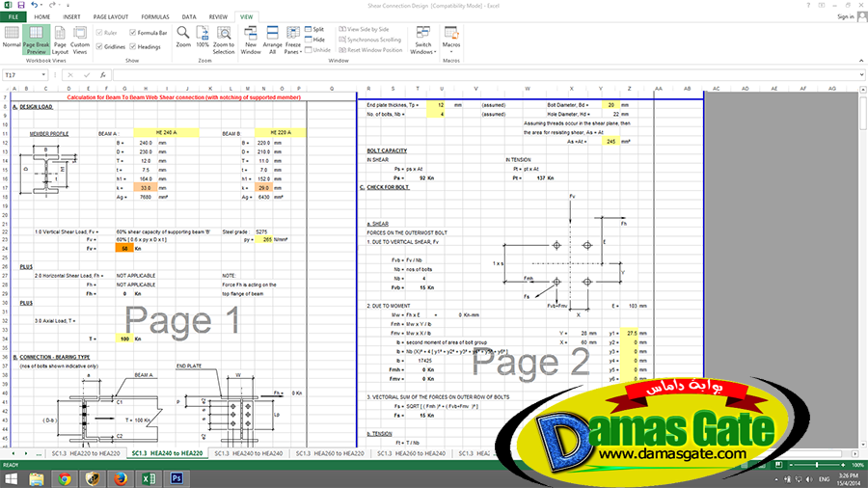
Task: Switch to the INSERT tab
Action: [x=71, y=16]
